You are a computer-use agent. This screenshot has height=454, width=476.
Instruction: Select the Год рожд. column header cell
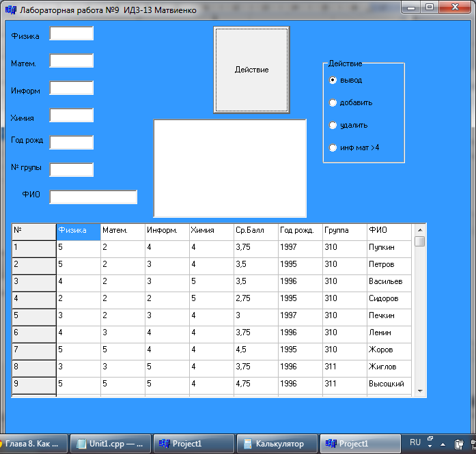[300, 232]
